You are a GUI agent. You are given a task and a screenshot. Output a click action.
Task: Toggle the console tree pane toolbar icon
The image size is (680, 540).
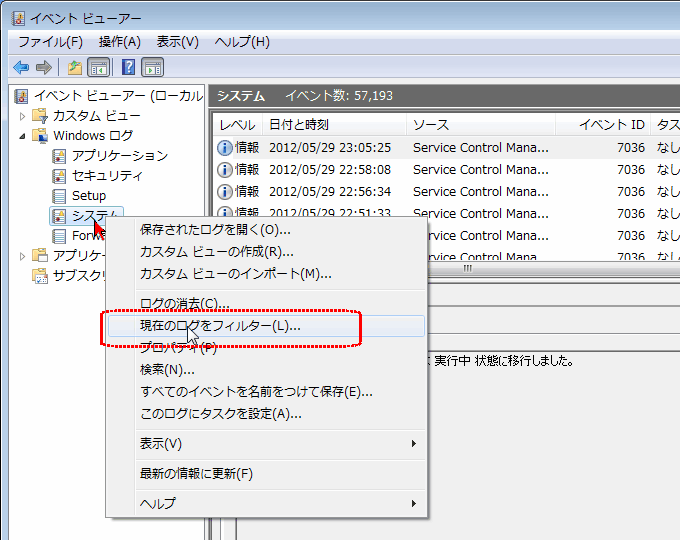[x=98, y=67]
